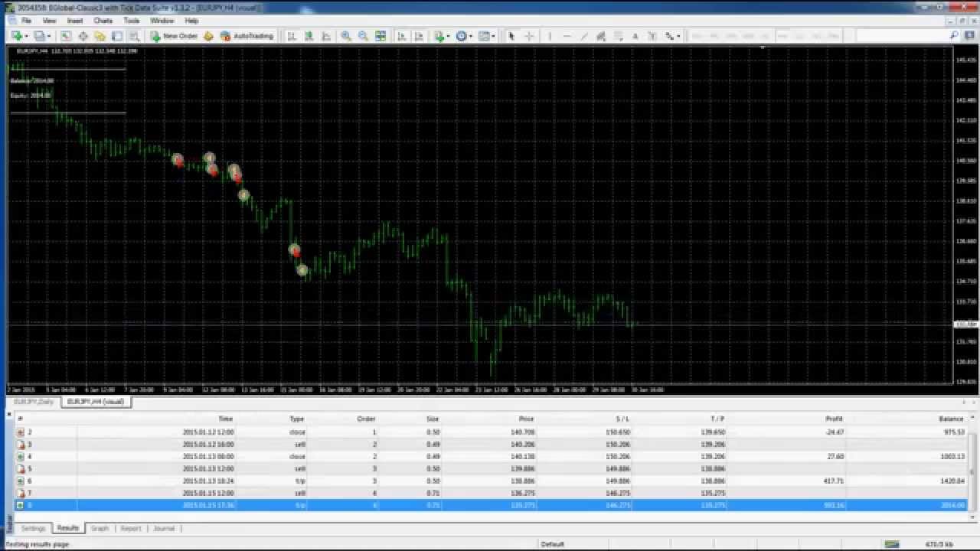This screenshot has height=551, width=980.
Task: Open the Insert menu
Action: [75, 21]
